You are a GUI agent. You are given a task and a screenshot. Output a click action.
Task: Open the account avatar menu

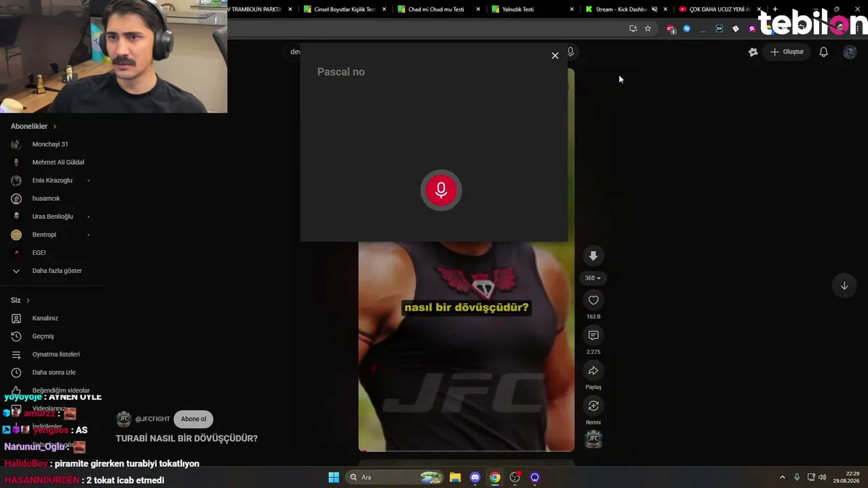tap(850, 52)
